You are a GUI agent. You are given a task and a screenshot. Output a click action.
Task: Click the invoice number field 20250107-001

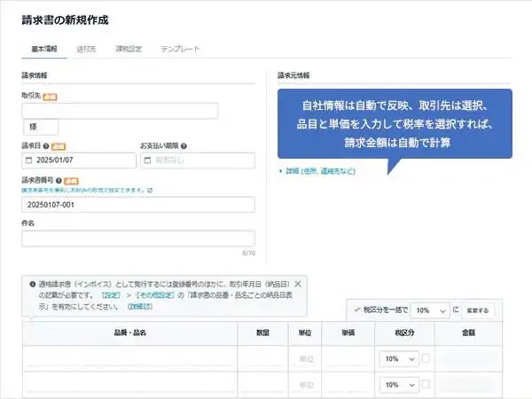(138, 205)
